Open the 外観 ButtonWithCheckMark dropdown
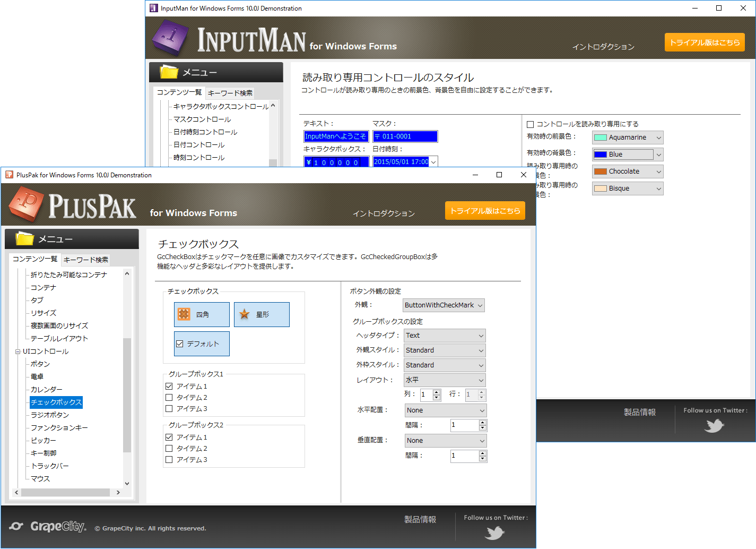 click(x=444, y=305)
